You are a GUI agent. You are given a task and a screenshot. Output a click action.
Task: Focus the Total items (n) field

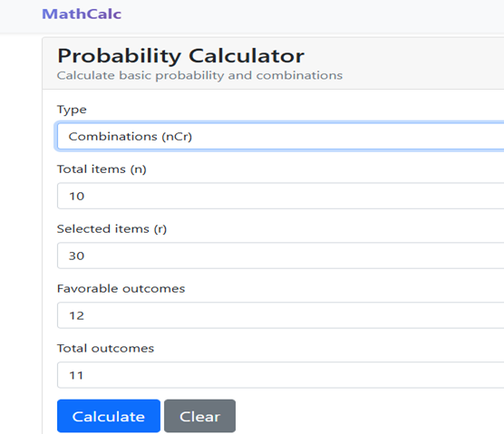pos(280,196)
